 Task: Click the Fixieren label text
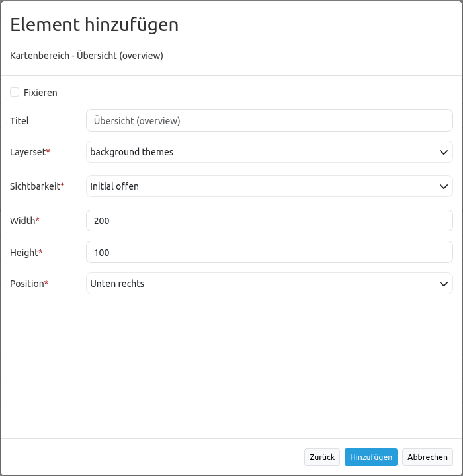pos(40,93)
